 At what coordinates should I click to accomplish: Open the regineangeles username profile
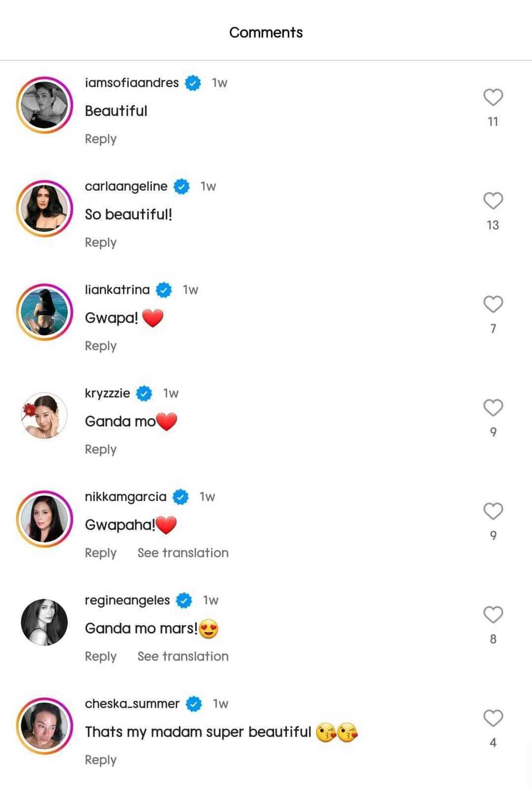(x=127, y=600)
